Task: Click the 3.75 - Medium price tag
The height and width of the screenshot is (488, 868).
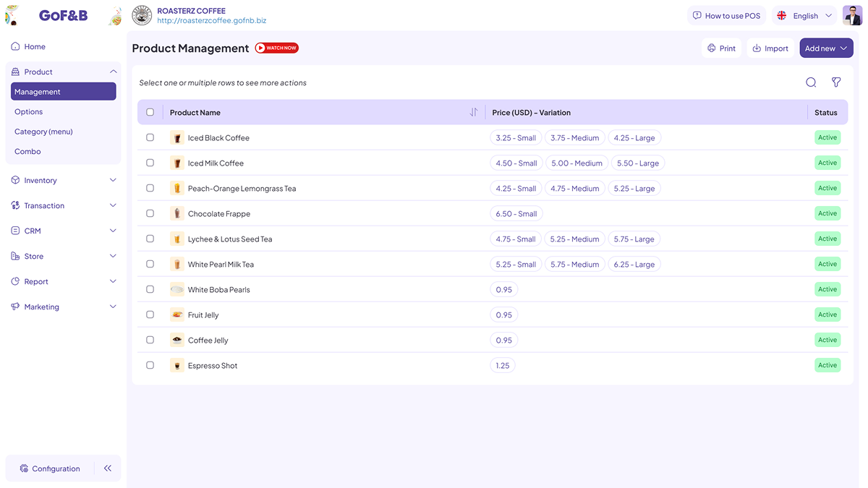Action: pos(575,137)
